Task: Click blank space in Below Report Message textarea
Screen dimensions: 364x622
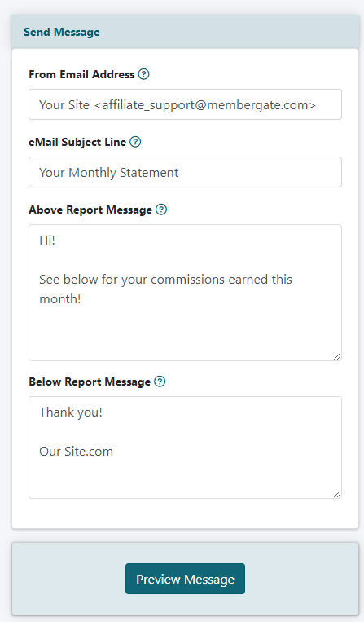Action: [x=185, y=478]
